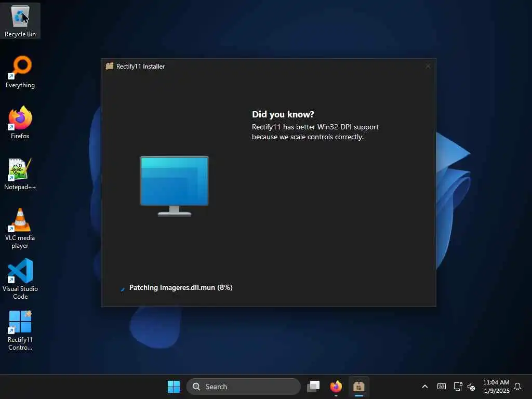Launch Visual Studio Code desktop shortcut
The height and width of the screenshot is (399, 532).
pyautogui.click(x=20, y=279)
